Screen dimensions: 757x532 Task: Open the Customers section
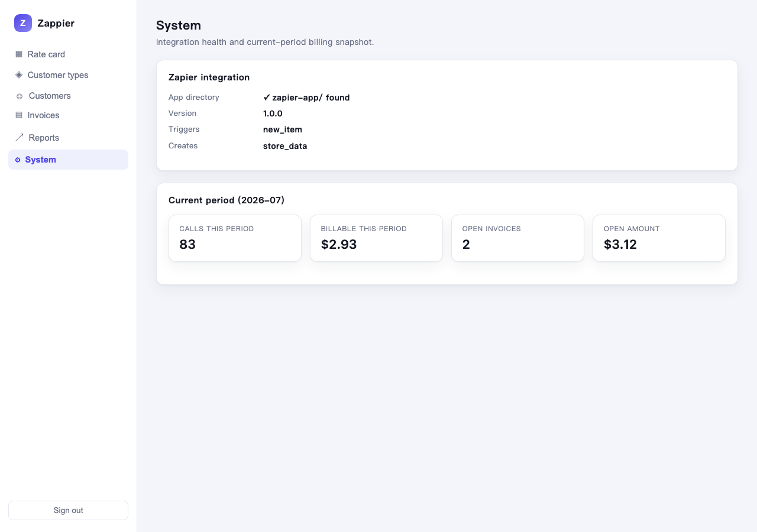(68, 96)
